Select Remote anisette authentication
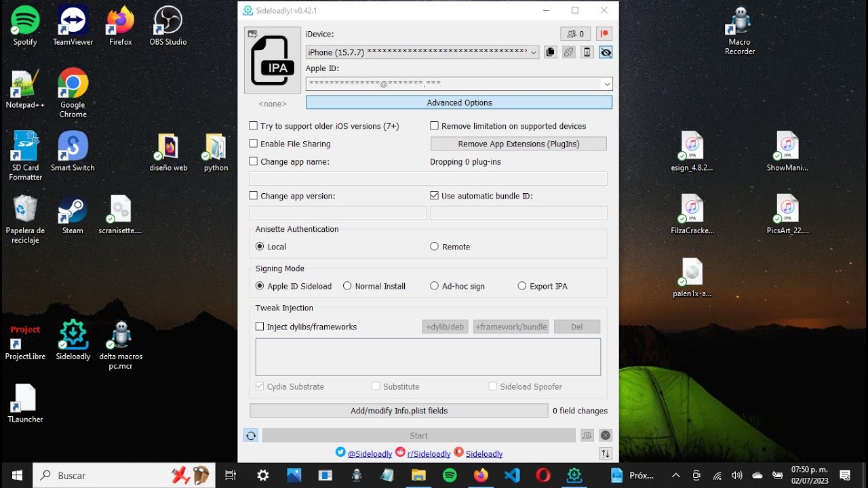The height and width of the screenshot is (488, 868). [434, 247]
